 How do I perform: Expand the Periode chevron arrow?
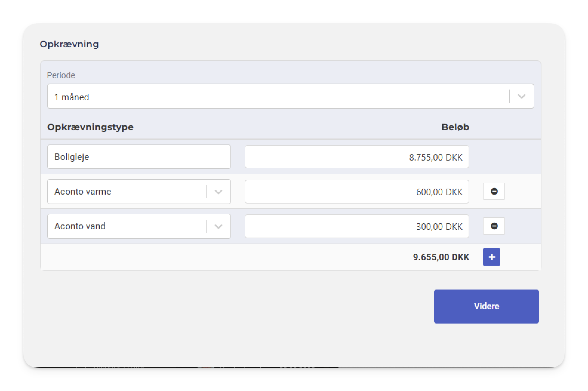(521, 96)
